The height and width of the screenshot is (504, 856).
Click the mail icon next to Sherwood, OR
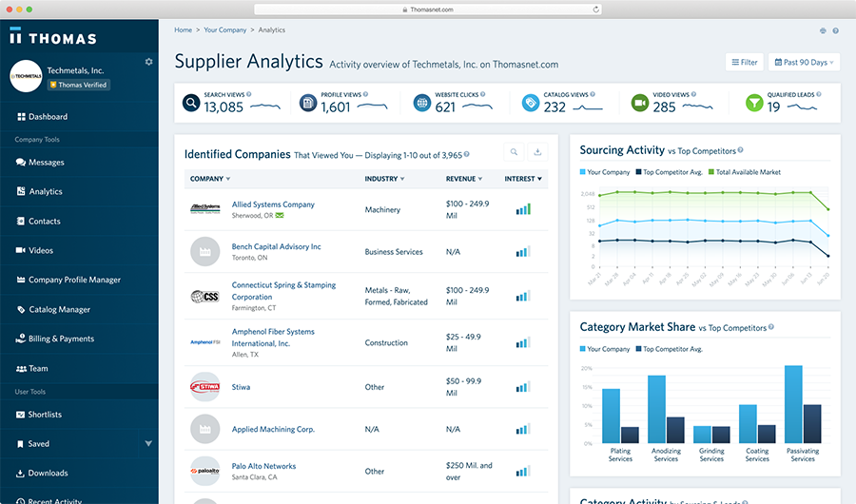tap(280, 216)
